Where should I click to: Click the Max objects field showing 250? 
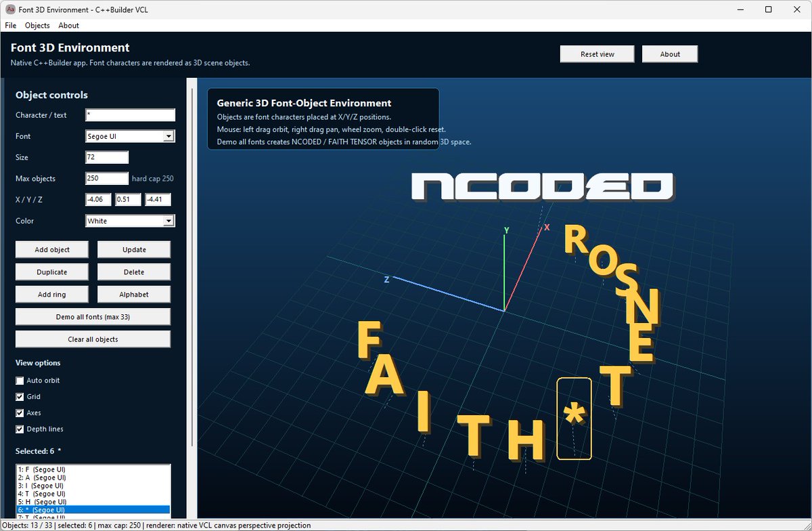coord(107,178)
